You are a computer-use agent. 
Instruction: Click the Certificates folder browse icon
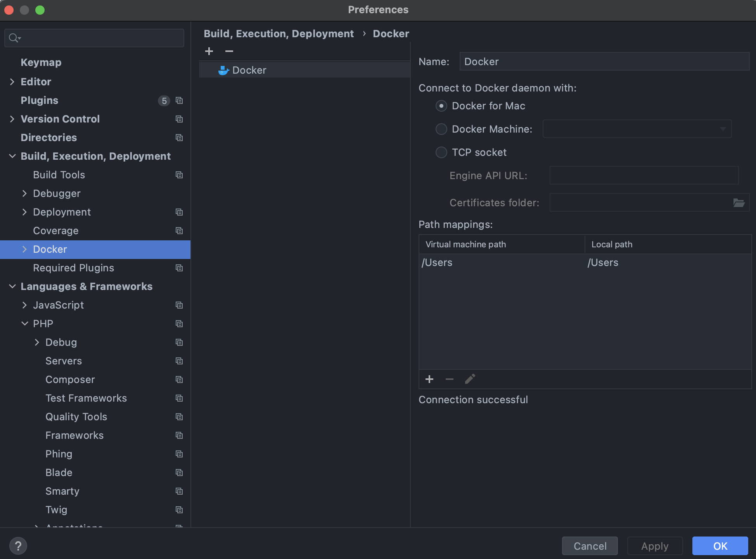coord(739,203)
